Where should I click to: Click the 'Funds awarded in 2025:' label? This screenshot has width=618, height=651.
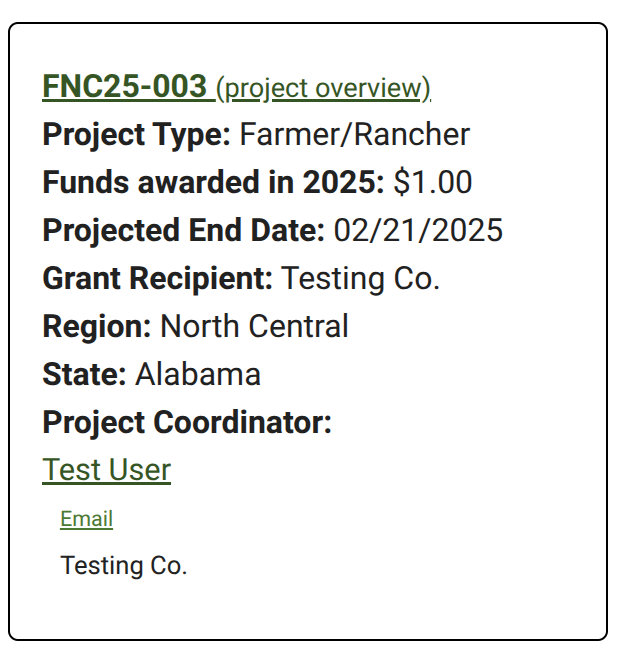(213, 183)
